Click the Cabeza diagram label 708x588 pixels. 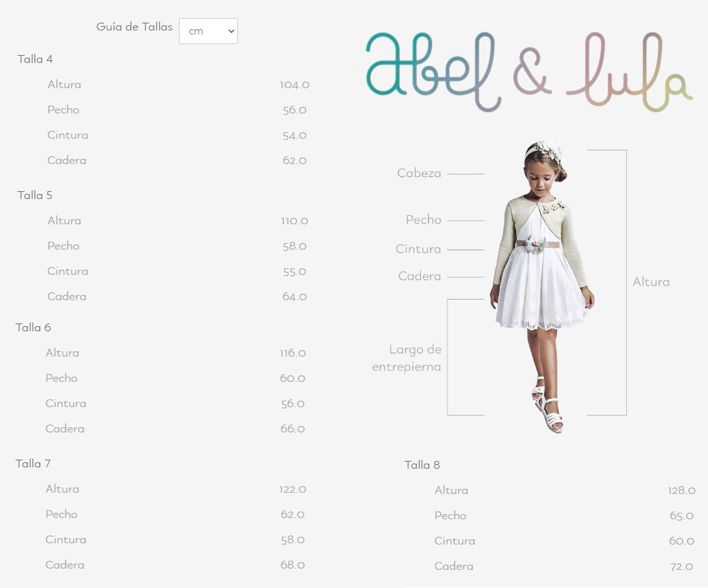[419, 174]
